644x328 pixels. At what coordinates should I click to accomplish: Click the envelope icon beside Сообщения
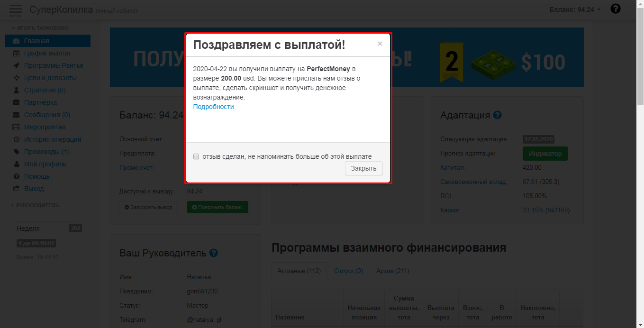click(x=17, y=115)
